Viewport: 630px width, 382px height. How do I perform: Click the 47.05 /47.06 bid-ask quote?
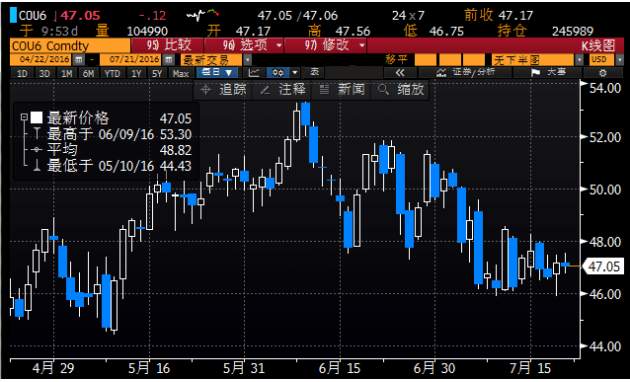coord(297,16)
